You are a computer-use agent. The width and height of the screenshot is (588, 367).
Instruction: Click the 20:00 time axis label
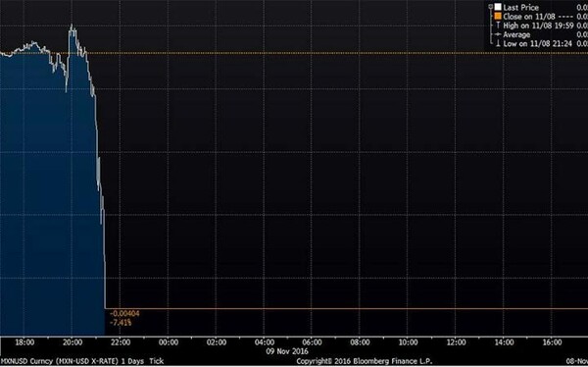pos(73,342)
